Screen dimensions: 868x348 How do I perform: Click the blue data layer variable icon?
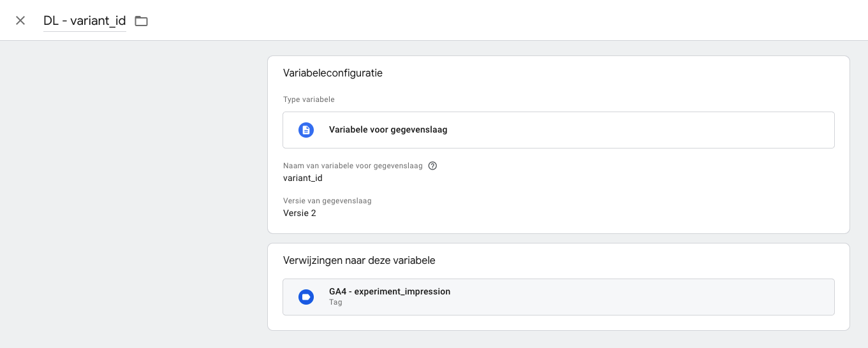(x=306, y=130)
